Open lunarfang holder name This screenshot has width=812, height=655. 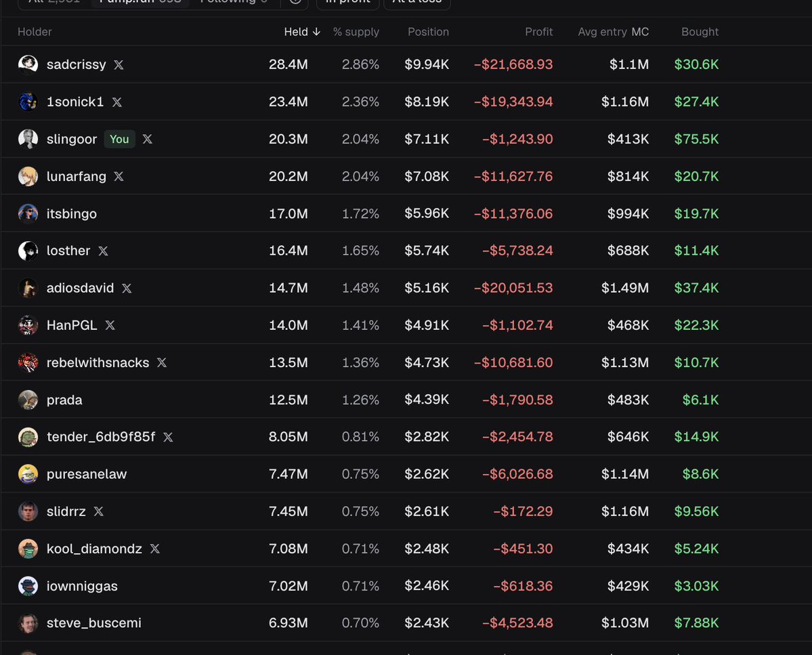76,177
